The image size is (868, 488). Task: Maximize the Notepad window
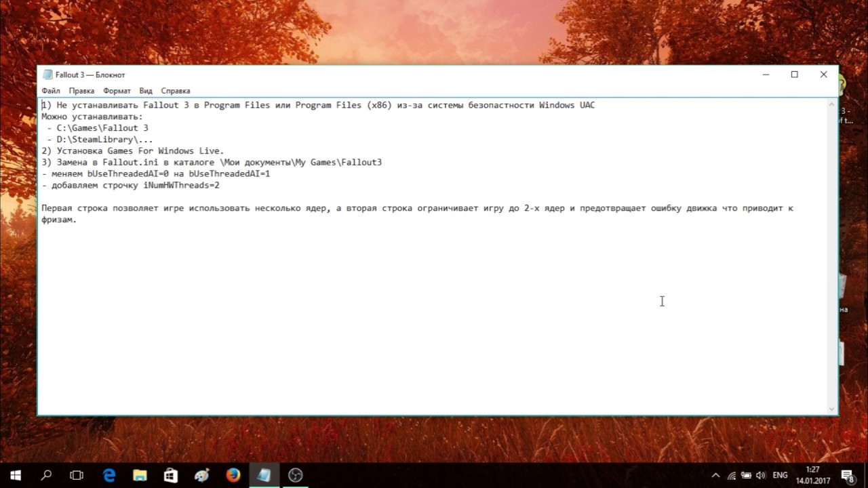(x=795, y=75)
